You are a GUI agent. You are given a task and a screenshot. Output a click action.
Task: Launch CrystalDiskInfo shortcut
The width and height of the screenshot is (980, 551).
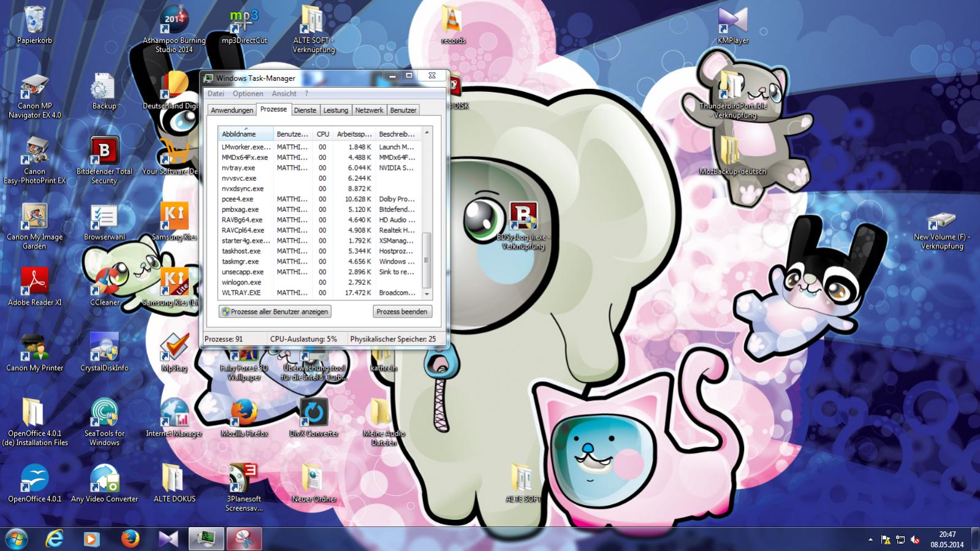coord(104,352)
